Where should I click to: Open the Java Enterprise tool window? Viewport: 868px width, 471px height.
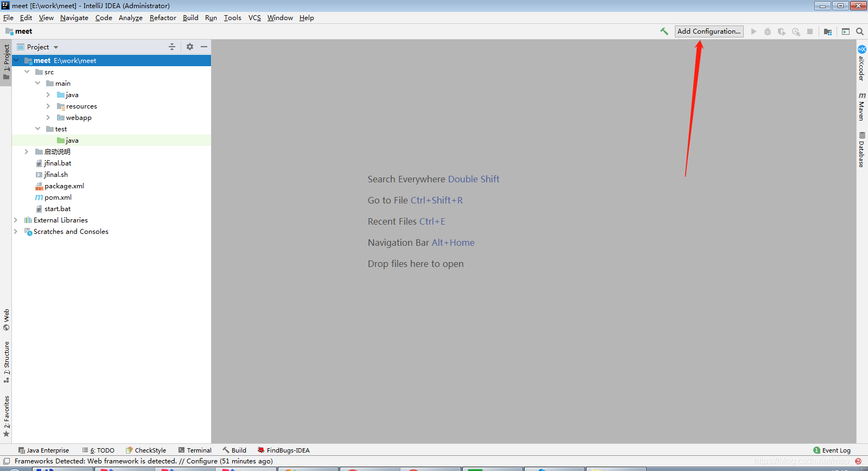coord(43,450)
